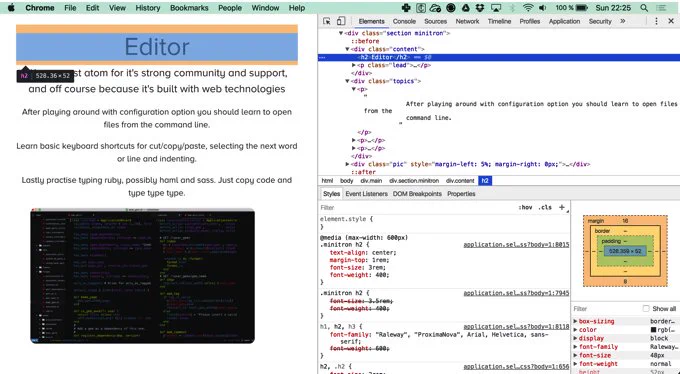680x374 pixels.
Task: Open the People menu
Action: 230,8
